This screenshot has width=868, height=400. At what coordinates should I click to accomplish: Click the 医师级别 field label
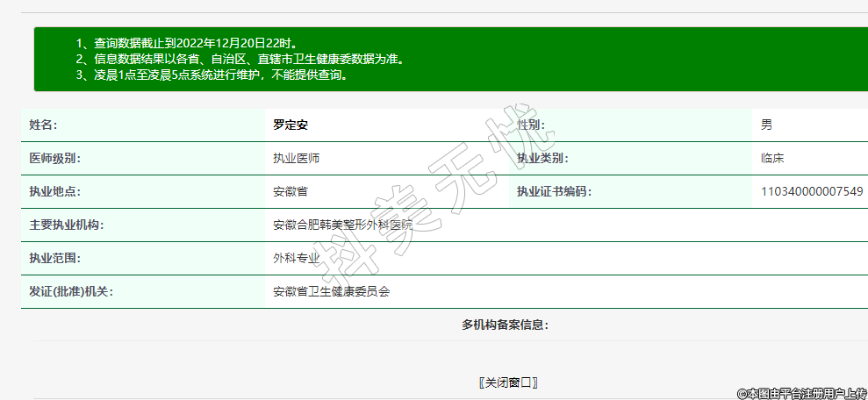coord(54,159)
